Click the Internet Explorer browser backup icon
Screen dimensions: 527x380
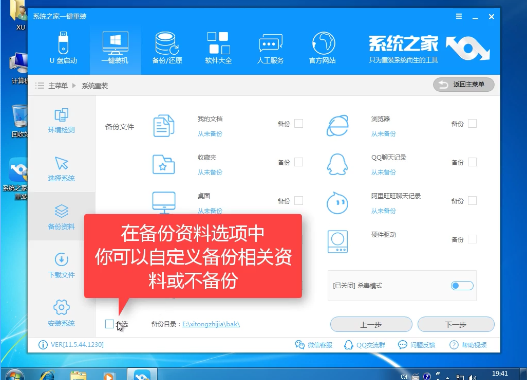[337, 126]
